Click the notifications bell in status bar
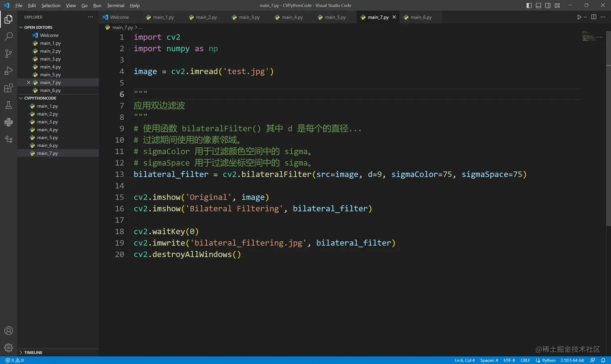The height and width of the screenshot is (364, 611). (603, 360)
